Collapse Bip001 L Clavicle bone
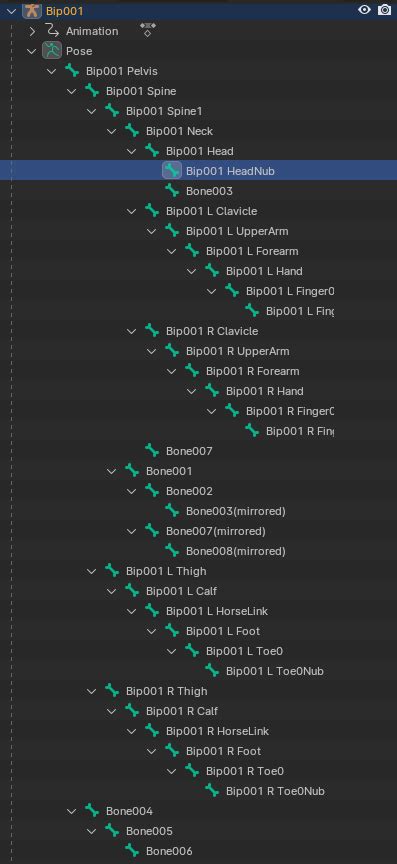Viewport: 397px width, 864px height. [132, 210]
